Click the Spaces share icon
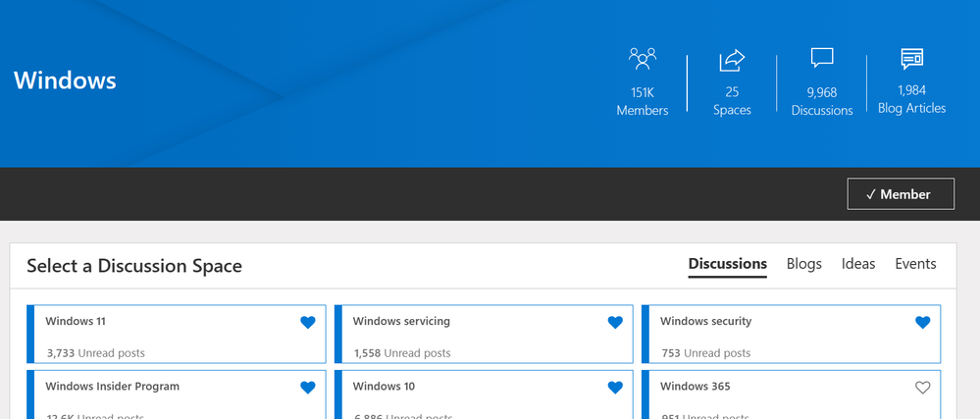The height and width of the screenshot is (419, 980). pos(732,61)
